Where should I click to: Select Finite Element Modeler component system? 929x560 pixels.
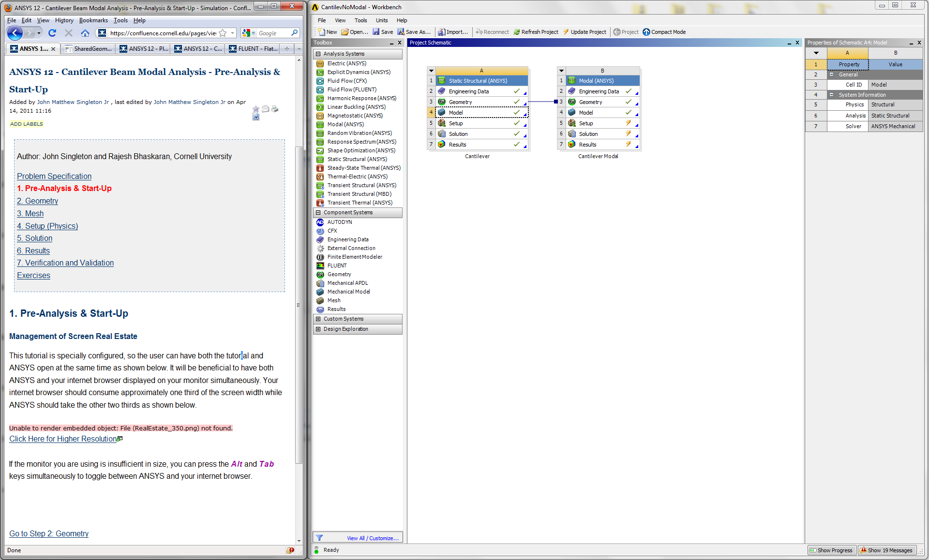(x=355, y=257)
